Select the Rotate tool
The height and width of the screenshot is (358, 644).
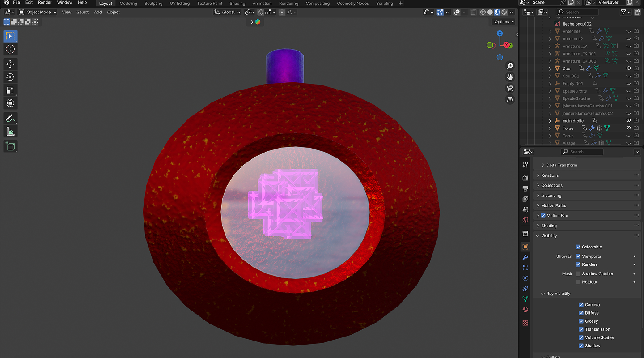(10, 77)
